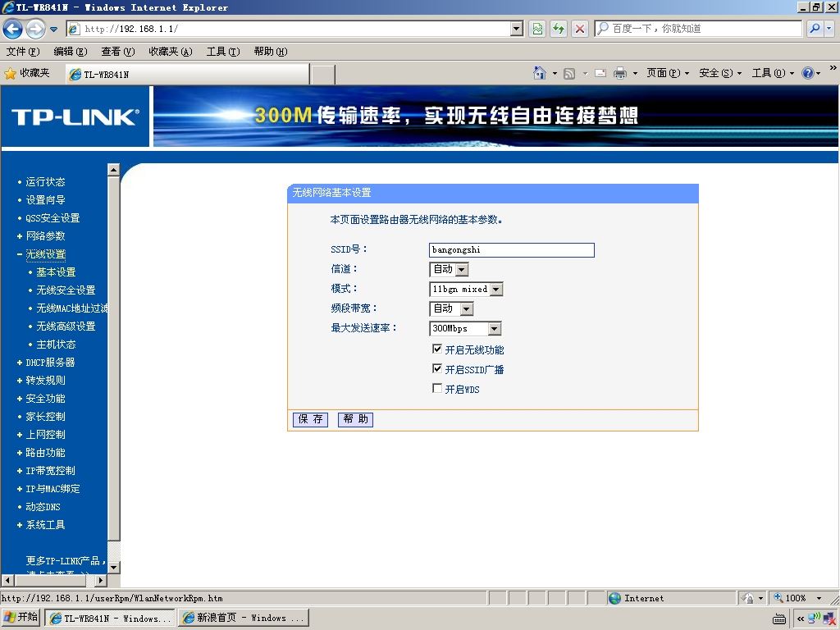Open the 设置向导 sidebar page
The height and width of the screenshot is (630, 840).
[x=46, y=200]
